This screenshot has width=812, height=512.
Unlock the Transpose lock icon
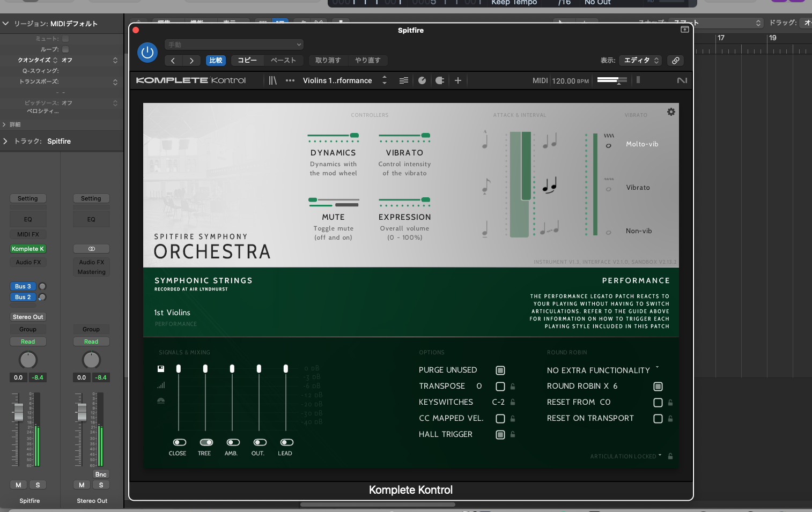[x=513, y=387]
